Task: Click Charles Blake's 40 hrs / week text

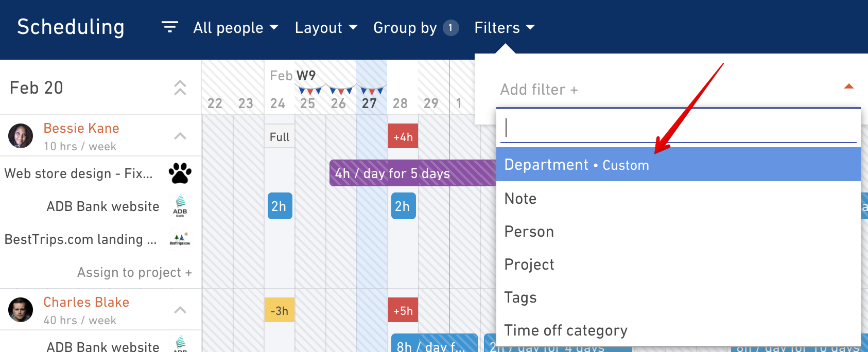Action: 80,320
